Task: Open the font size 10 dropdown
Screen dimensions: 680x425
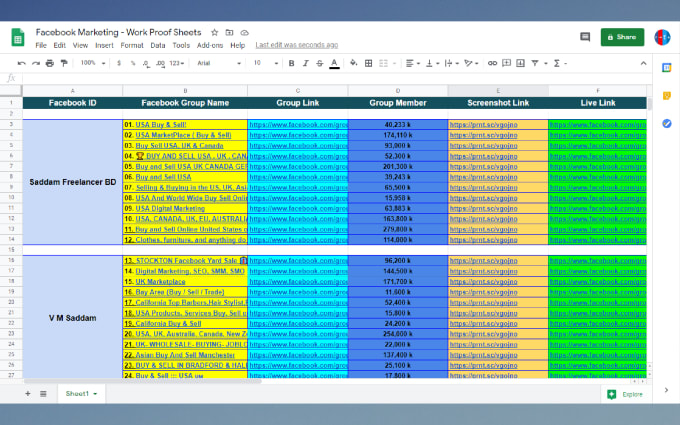Action: pyautogui.click(x=265, y=63)
